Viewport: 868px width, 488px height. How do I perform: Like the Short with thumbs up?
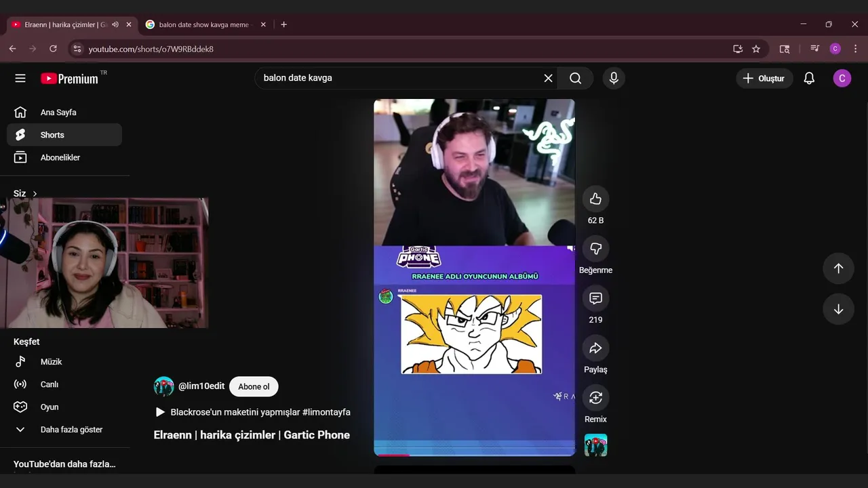tap(595, 199)
